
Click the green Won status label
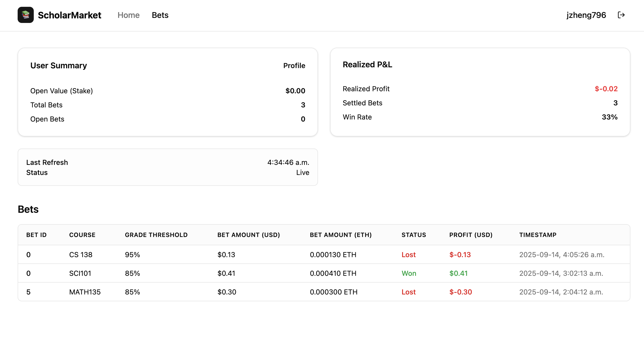coord(409,273)
